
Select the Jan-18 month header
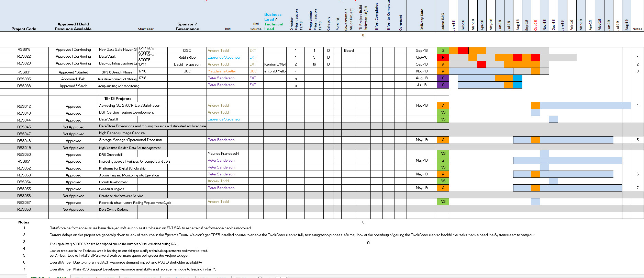[454, 25]
